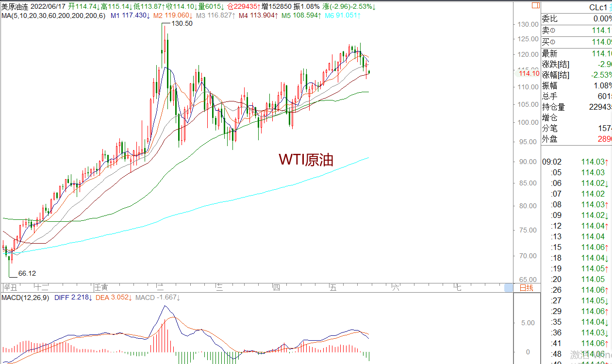Click the 130.50 high price label
This screenshot has height=364, width=612.
click(x=182, y=23)
